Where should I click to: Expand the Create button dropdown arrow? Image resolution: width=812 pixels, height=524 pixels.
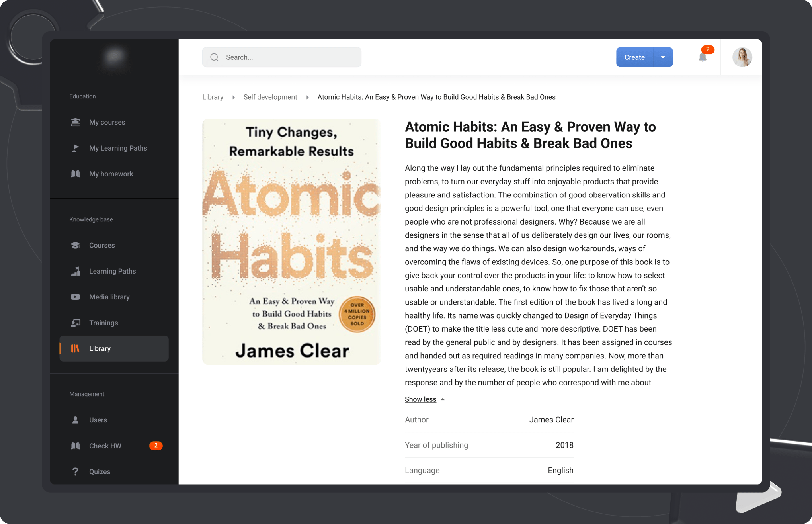click(x=663, y=57)
